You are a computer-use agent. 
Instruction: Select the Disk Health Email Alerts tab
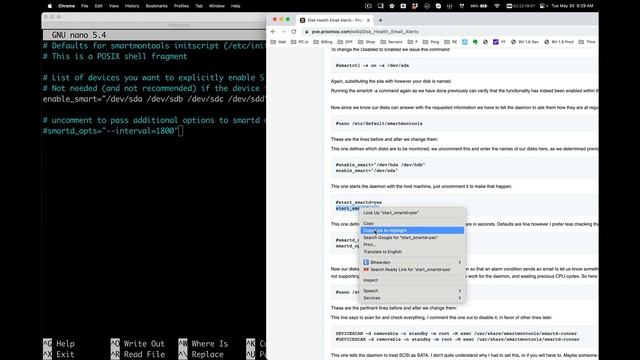335,20
